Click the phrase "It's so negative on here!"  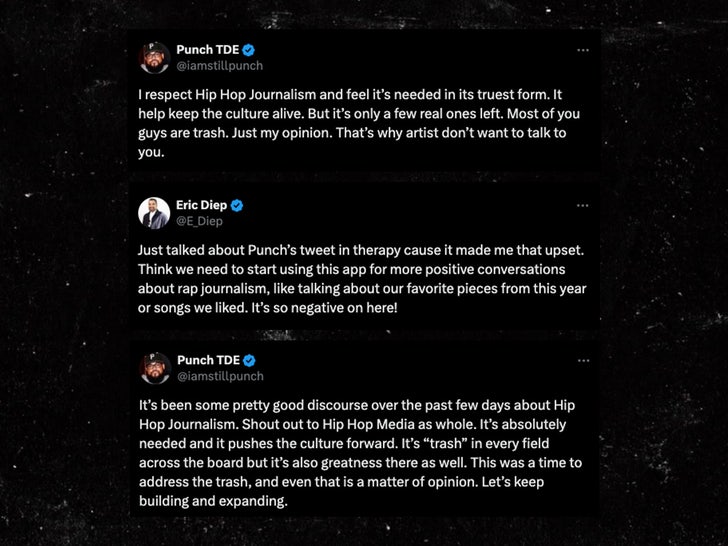tap(317, 307)
